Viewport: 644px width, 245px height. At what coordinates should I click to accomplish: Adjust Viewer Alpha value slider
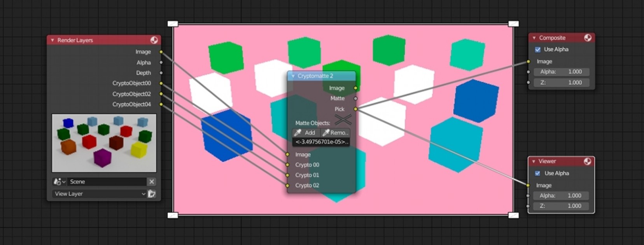[x=561, y=196]
